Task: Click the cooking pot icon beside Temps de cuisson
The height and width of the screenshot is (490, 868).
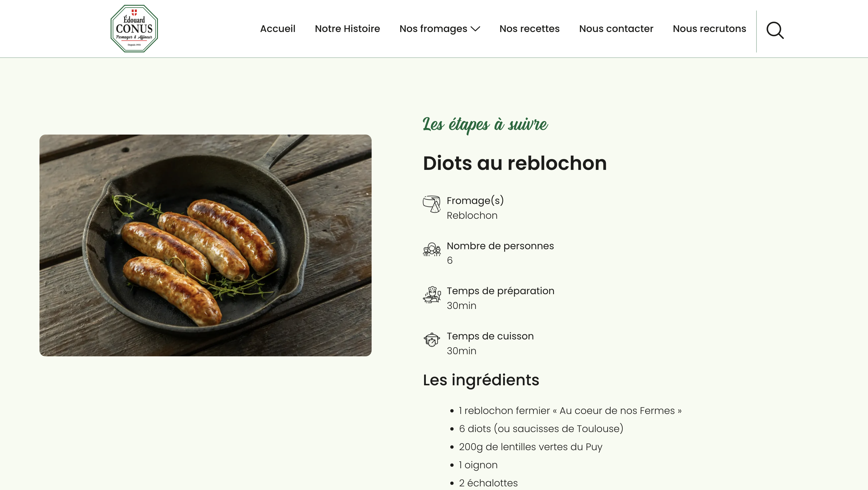Action: click(432, 340)
